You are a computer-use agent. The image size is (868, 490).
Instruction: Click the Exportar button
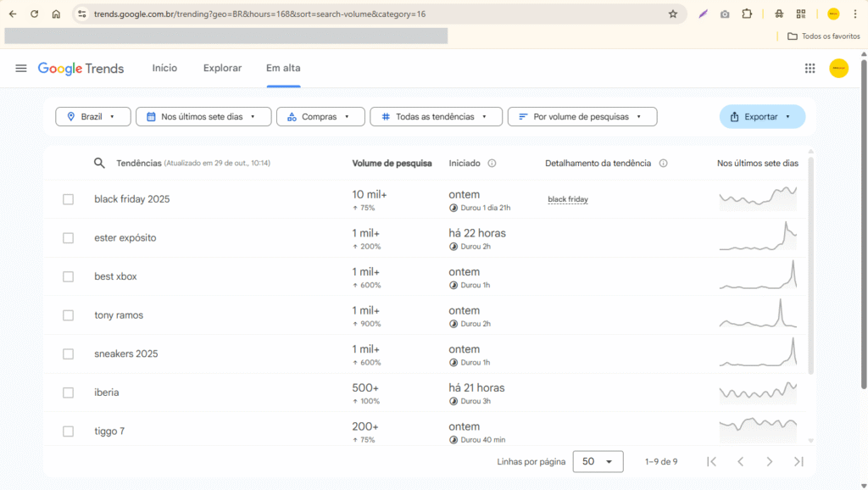pyautogui.click(x=762, y=116)
